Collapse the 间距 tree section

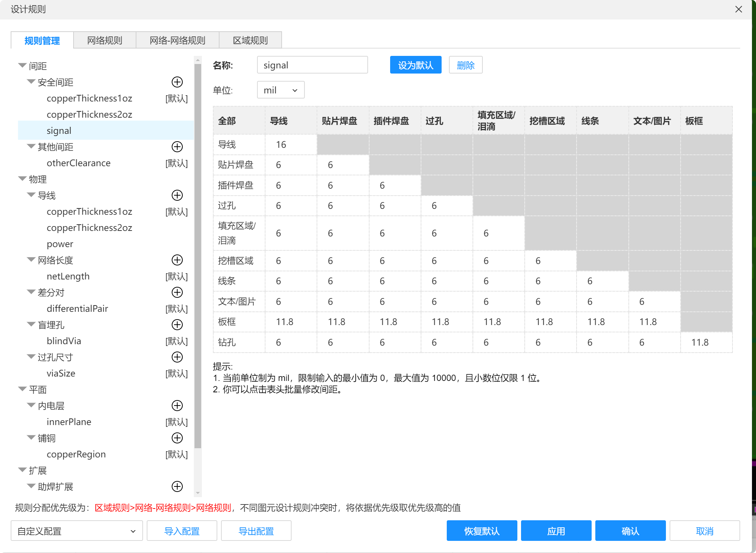coord(22,66)
